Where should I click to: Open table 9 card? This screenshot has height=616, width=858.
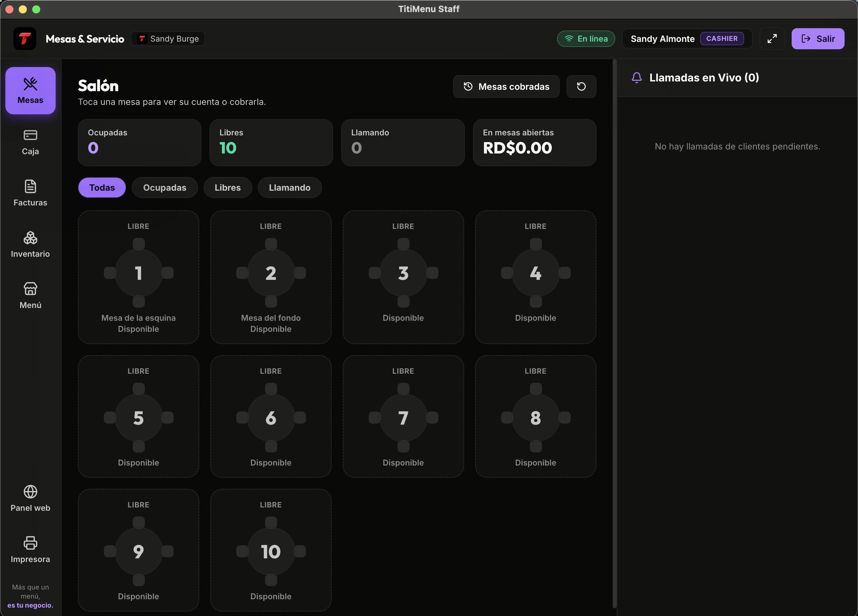click(x=138, y=550)
